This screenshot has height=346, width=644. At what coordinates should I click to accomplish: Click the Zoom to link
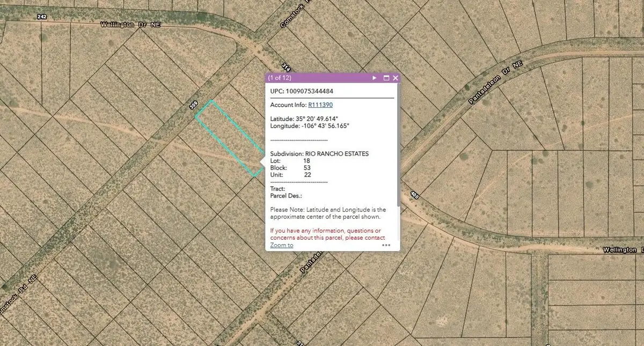pos(282,245)
